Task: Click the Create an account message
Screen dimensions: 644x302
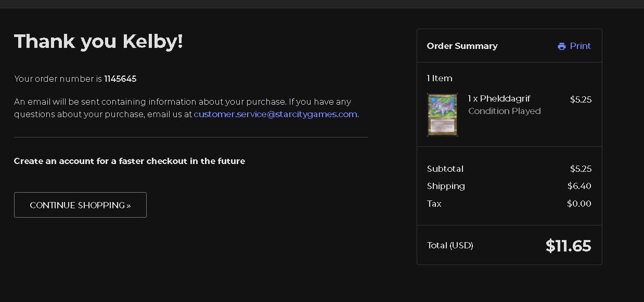Action: pos(129,161)
